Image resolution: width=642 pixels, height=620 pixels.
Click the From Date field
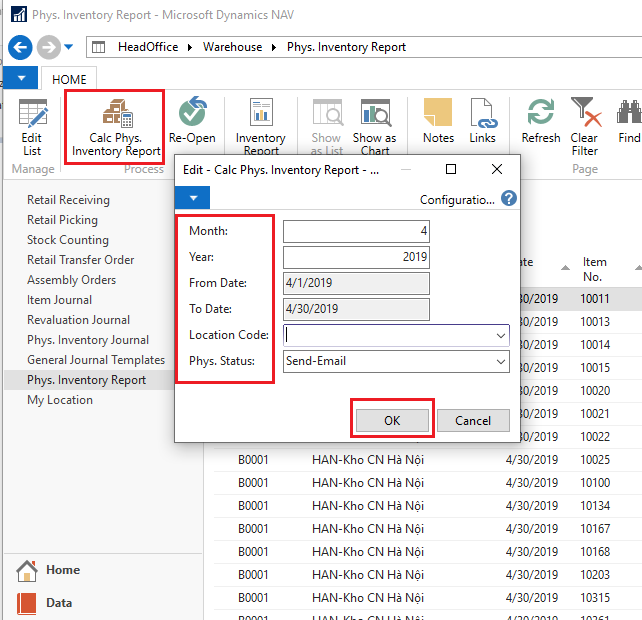pyautogui.click(x=356, y=283)
